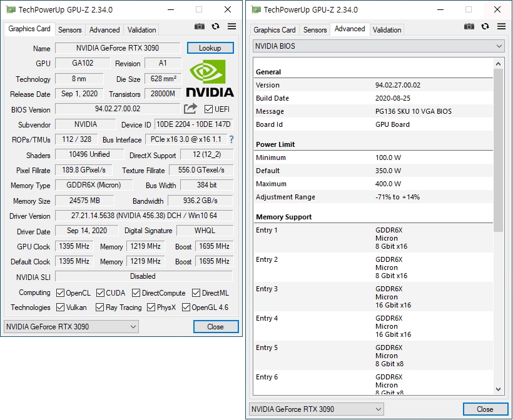Switch to Sensors tab in left window
The height and width of the screenshot is (420, 513).
pos(69,30)
